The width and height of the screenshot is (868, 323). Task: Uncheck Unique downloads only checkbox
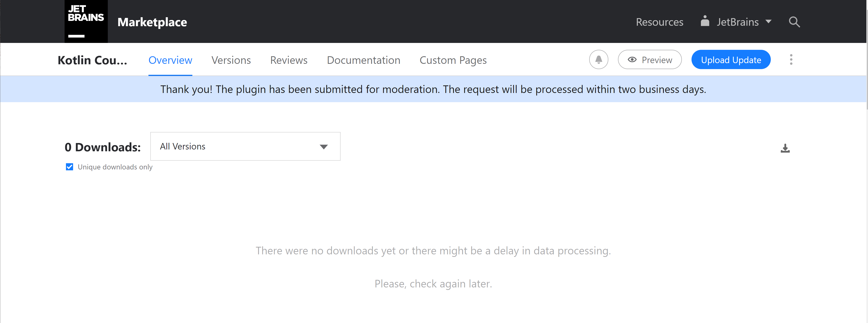[69, 167]
